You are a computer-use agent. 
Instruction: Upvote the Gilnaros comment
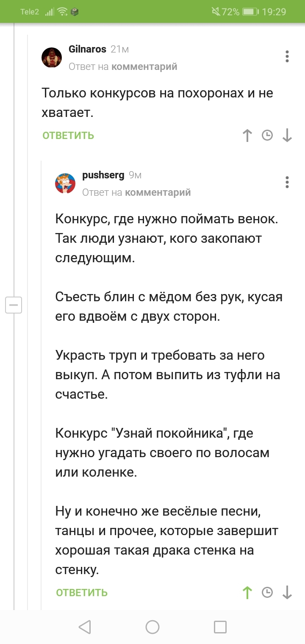(247, 136)
